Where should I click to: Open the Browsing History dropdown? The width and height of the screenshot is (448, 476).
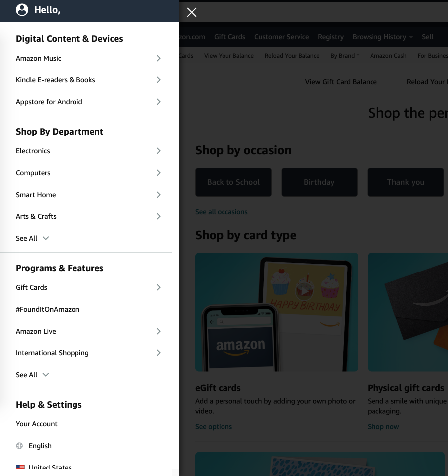[382, 37]
